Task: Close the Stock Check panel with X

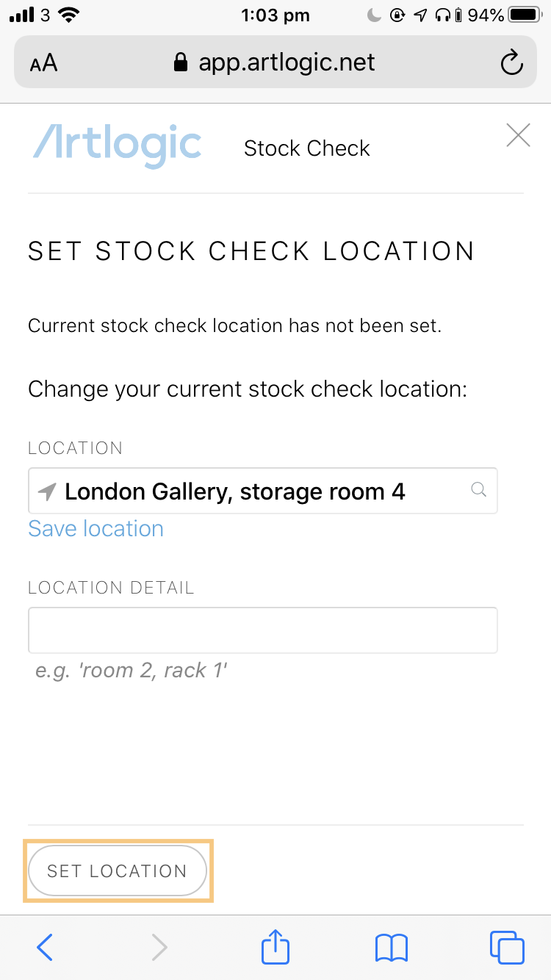Action: 518,135
